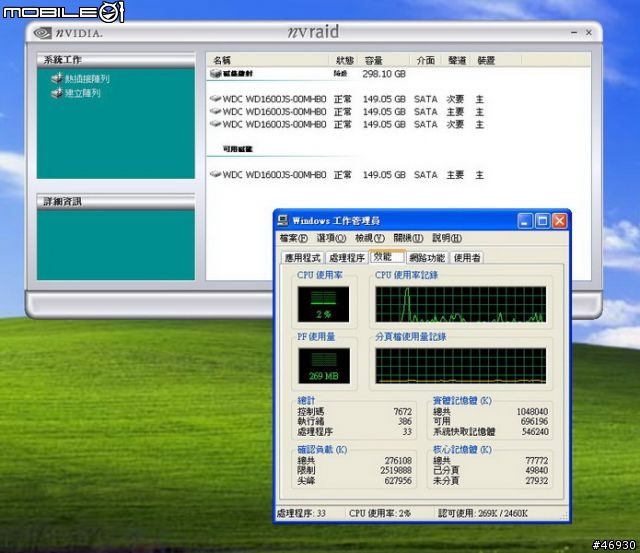Click the nonpaged kernel memory value 27932
640x553 pixels.
pyautogui.click(x=537, y=480)
